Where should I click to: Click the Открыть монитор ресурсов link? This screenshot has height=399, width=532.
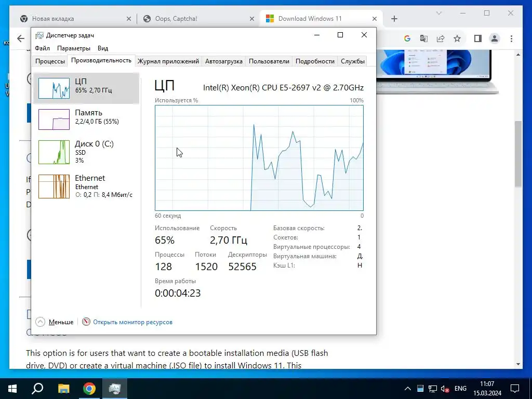(x=132, y=322)
